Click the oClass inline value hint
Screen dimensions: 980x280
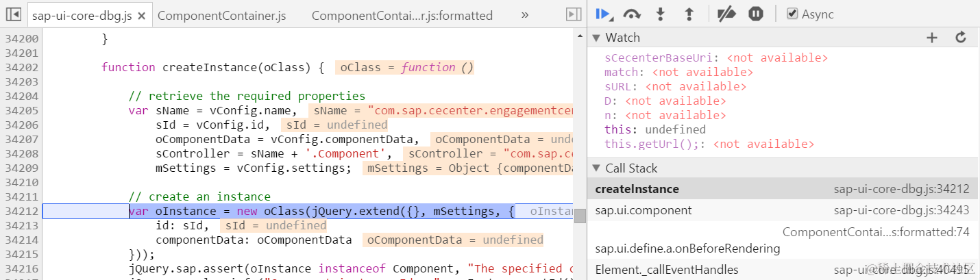point(405,67)
